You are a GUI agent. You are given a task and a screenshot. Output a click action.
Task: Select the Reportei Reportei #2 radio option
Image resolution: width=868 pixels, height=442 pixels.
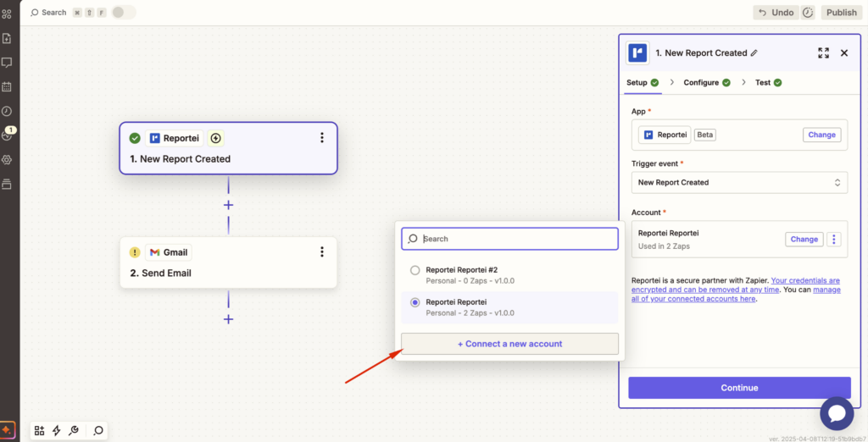pos(415,270)
